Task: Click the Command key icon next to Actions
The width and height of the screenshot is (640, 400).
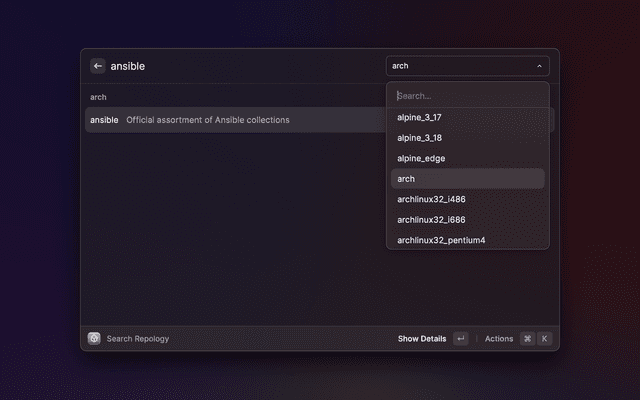Action: [x=527, y=339]
